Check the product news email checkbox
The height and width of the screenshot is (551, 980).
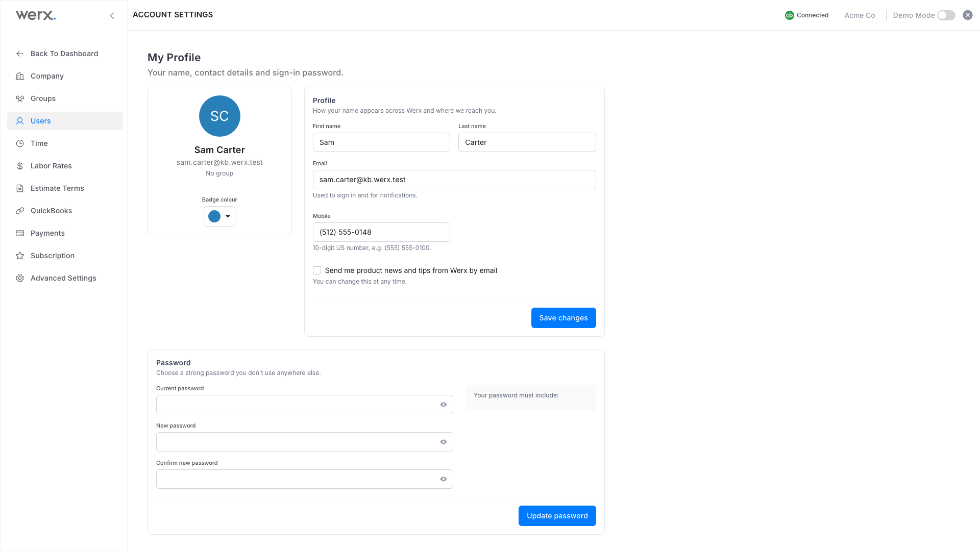coord(317,270)
